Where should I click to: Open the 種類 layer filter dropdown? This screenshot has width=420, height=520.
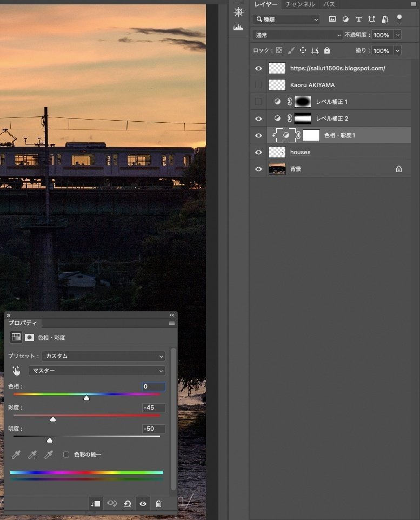click(286, 19)
